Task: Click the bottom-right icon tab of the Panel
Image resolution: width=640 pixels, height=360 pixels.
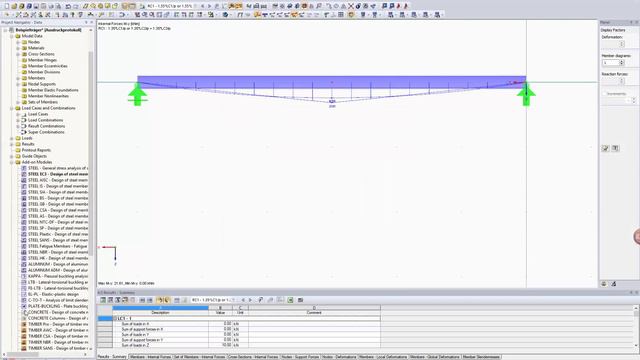Action: click(x=613, y=284)
